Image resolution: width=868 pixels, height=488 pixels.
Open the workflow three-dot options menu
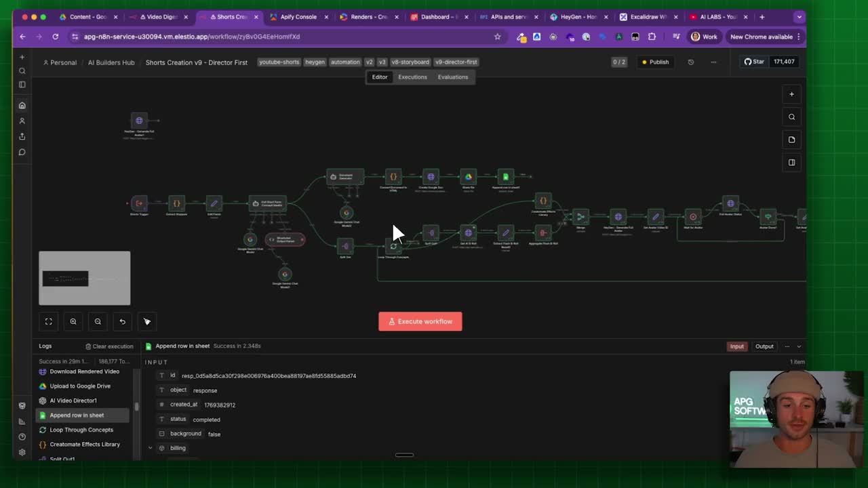pyautogui.click(x=713, y=62)
